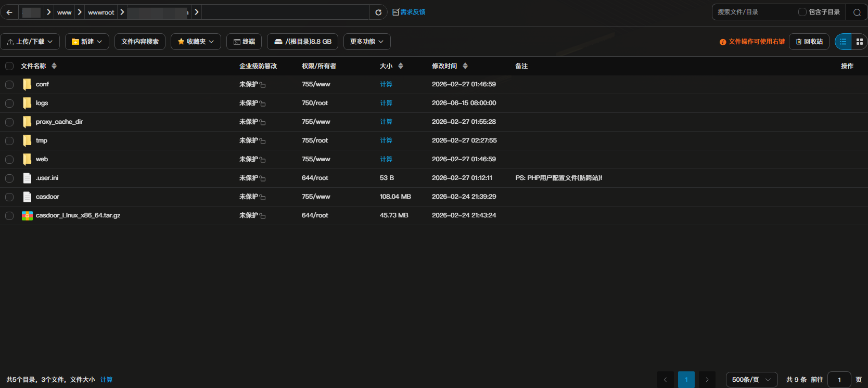The width and height of the screenshot is (868, 388).
Task: Open the Upload/Download dropdown
Action: point(30,42)
